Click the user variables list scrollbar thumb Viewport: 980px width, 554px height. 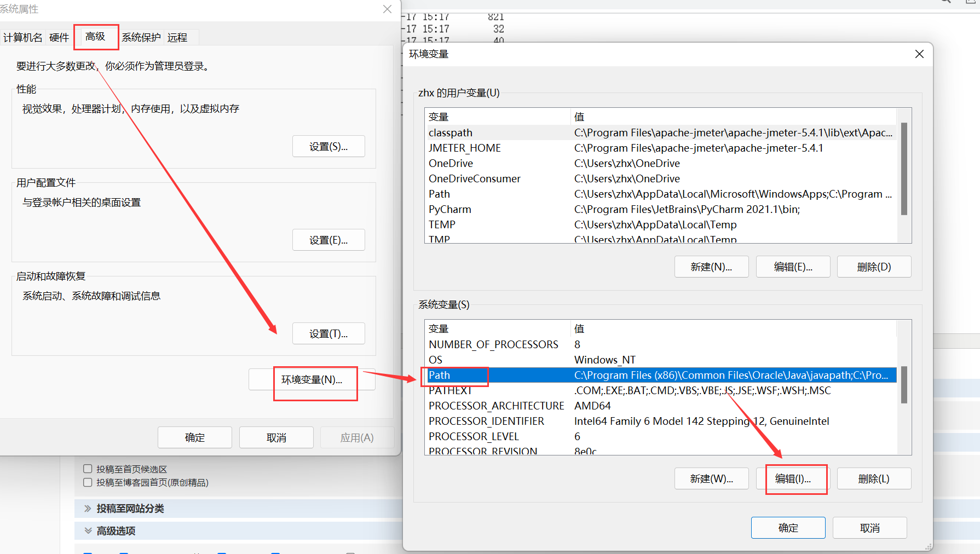[904, 169]
